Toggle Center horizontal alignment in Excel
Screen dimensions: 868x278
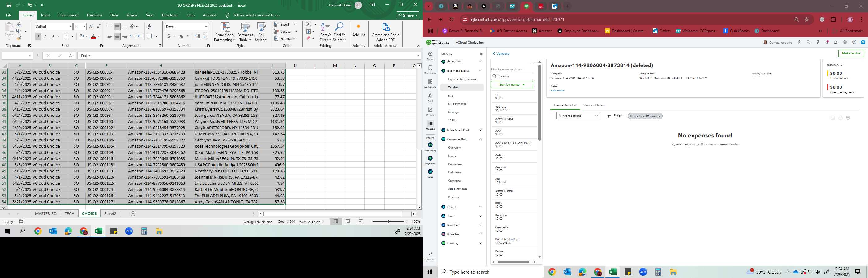(117, 36)
